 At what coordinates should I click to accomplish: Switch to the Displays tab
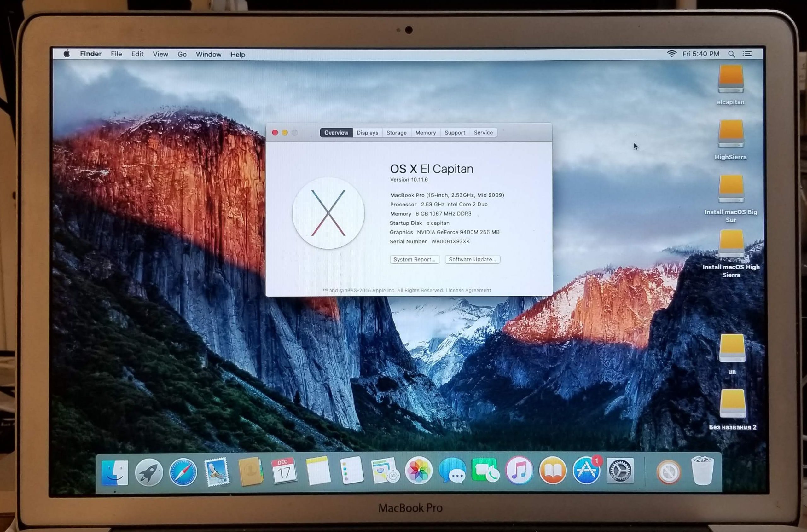367,133
